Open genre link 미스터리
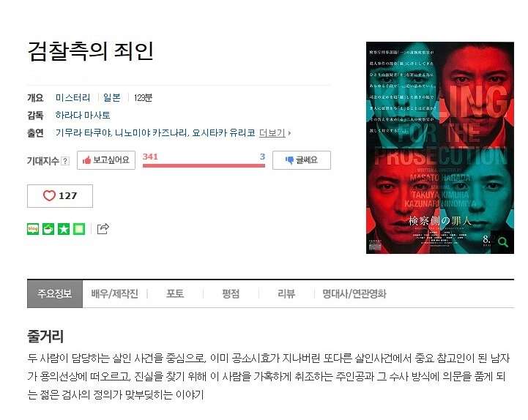 point(72,98)
